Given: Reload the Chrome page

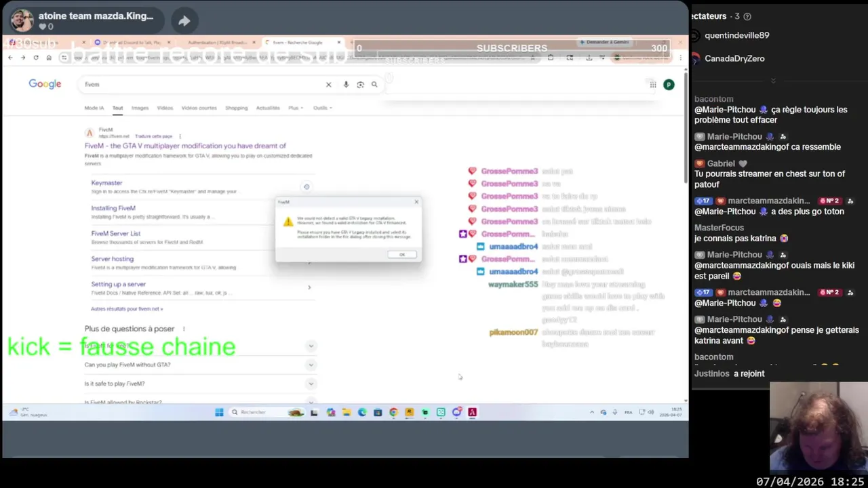Looking at the screenshot, I should (36, 58).
